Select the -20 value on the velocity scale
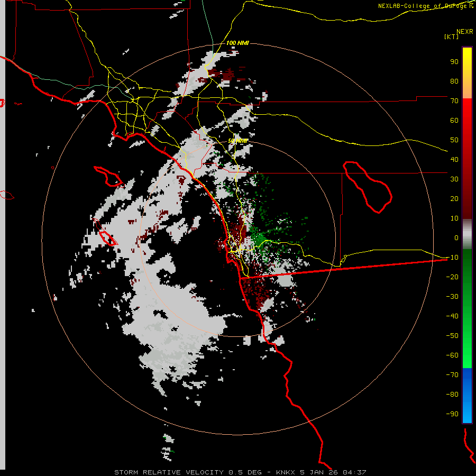The image size is (476, 476). coord(452,277)
